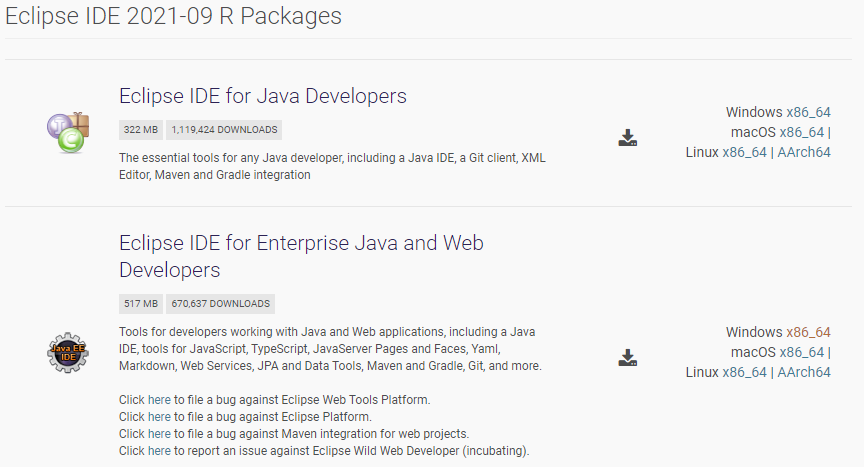The width and height of the screenshot is (864, 467).
Task: Download Windows x86_64 for Java Developers
Action: (x=808, y=112)
